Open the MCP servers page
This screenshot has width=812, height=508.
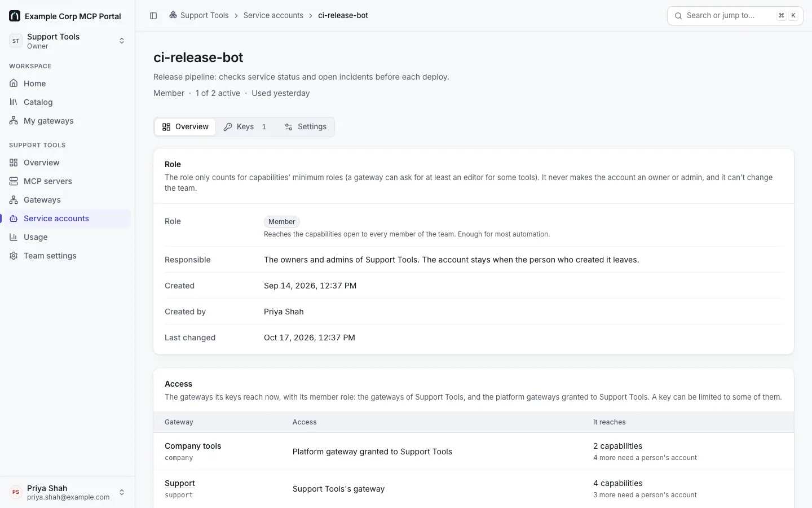[x=68, y=181]
